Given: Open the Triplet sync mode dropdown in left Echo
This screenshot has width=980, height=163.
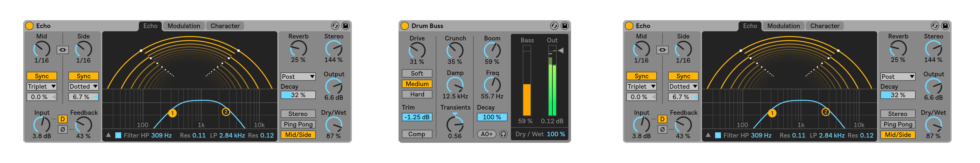Looking at the screenshot, I should pyautogui.click(x=42, y=87).
